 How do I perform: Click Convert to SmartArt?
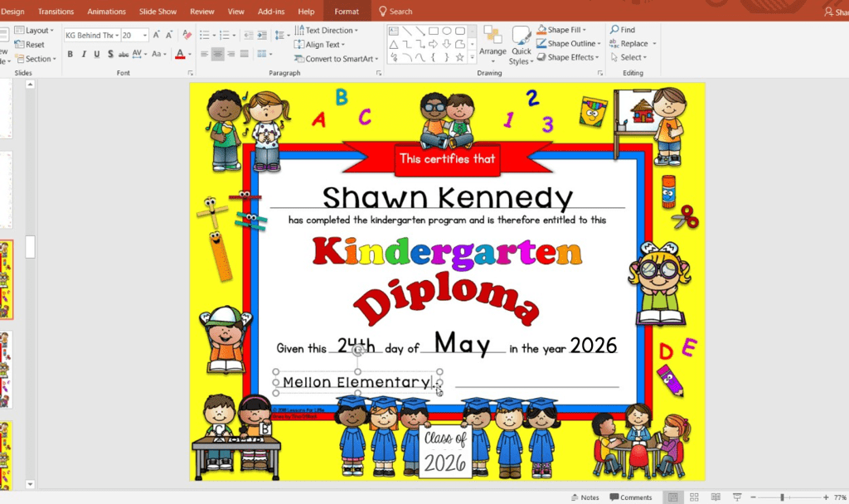337,59
